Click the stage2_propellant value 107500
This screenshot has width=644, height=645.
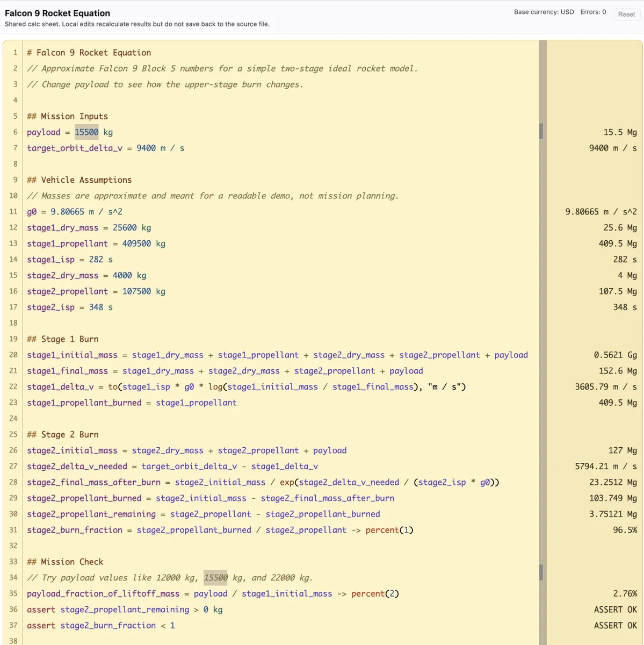point(136,291)
